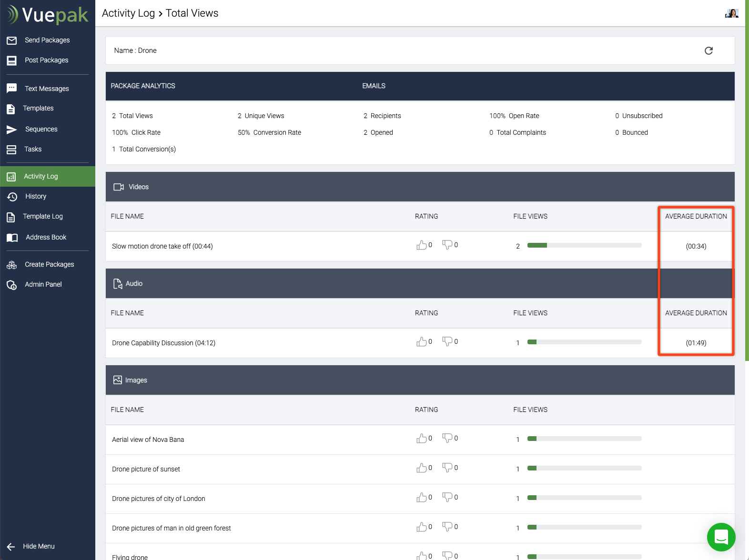
Task: Click Activity Log breadcrumb link
Action: [128, 13]
